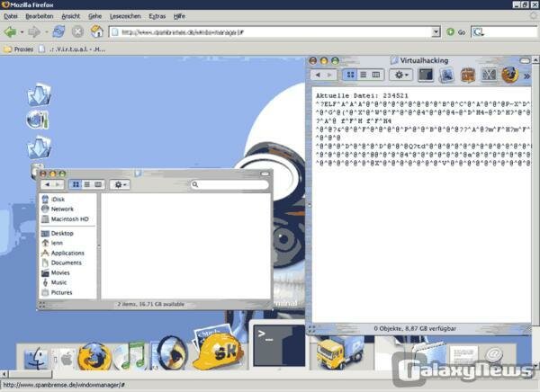Click the green Go button
540x392 pixels.
[x=455, y=32]
